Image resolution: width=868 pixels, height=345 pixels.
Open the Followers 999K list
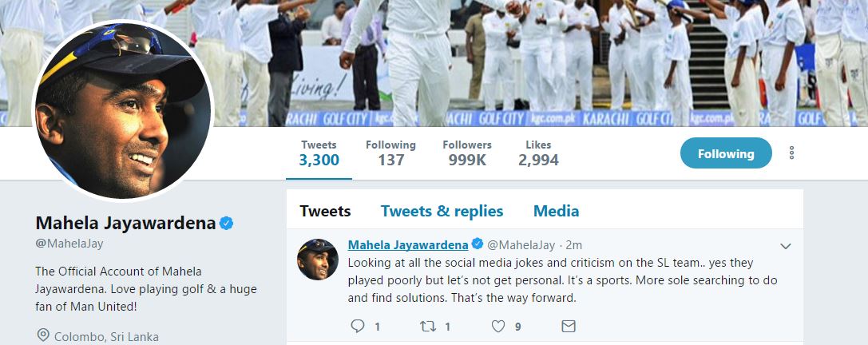coord(467,153)
